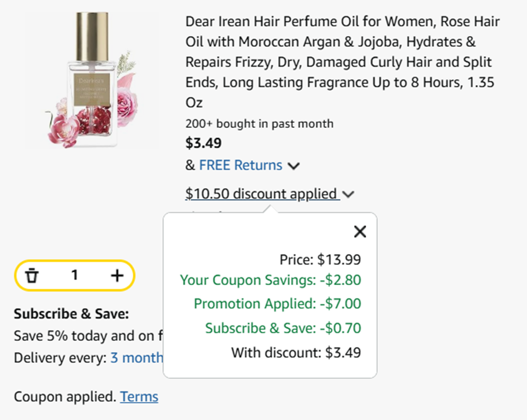Open the Dear Irean hair oil product title
This screenshot has height=420, width=527.
pos(342,62)
